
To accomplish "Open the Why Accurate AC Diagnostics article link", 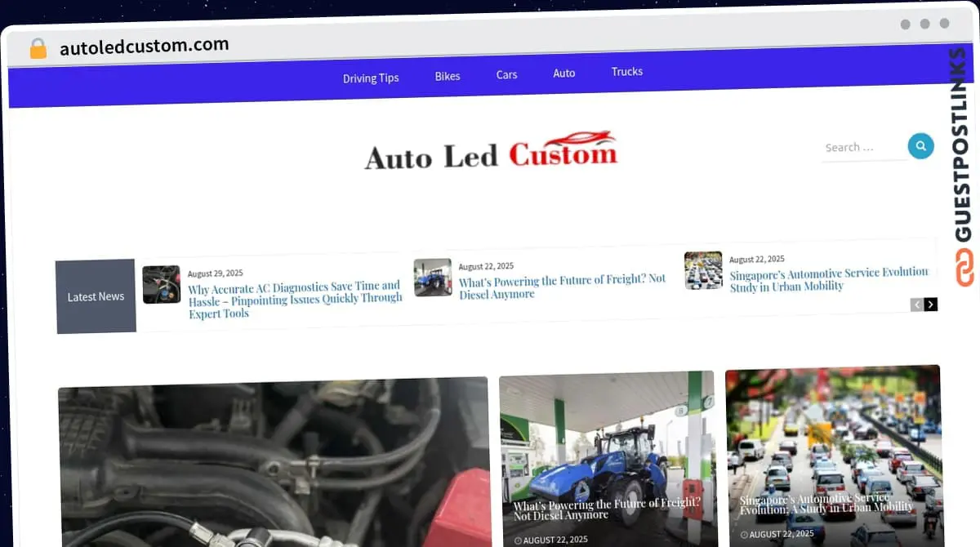I will click(x=295, y=300).
